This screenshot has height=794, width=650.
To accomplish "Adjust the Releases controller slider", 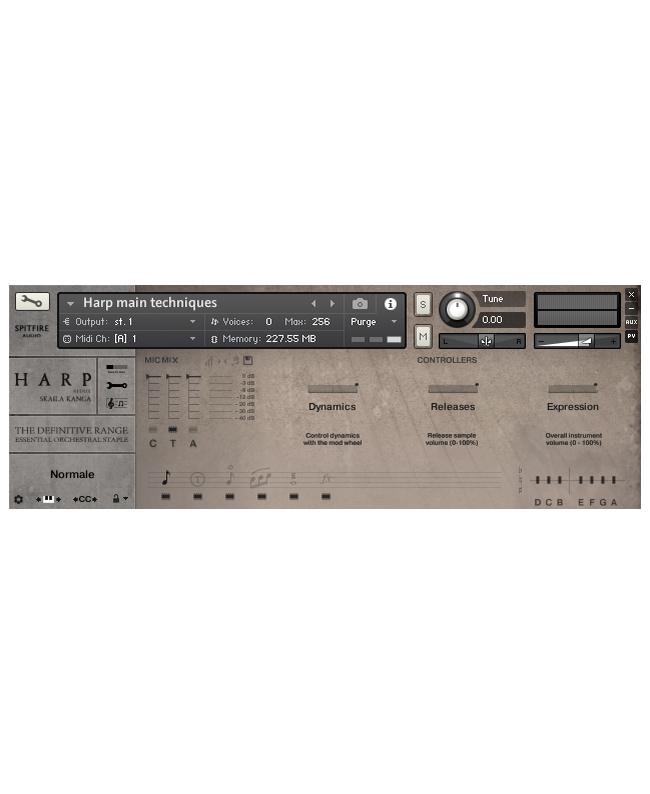I will (x=453, y=388).
